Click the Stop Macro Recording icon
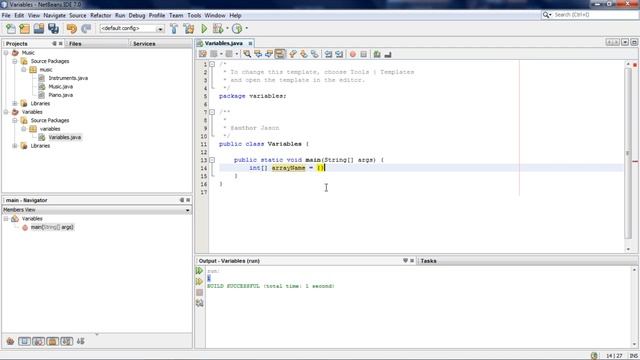The height and width of the screenshot is (360, 640). pos(364,54)
